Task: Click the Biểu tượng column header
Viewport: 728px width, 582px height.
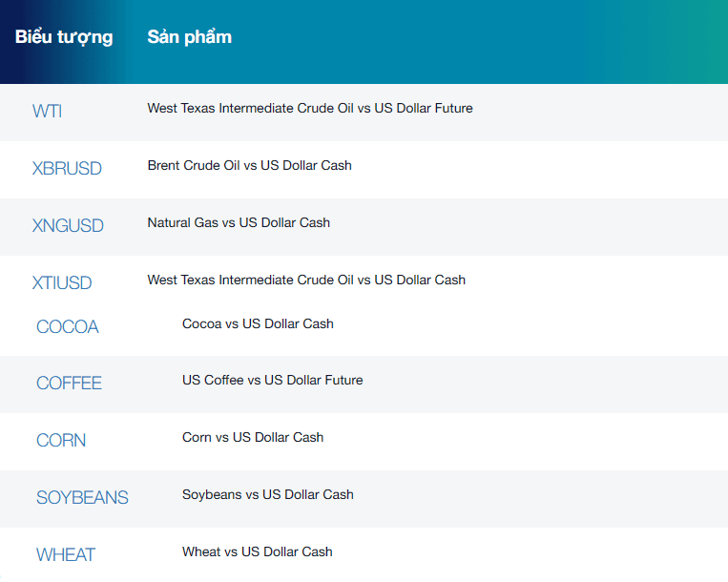Action: pos(64,37)
